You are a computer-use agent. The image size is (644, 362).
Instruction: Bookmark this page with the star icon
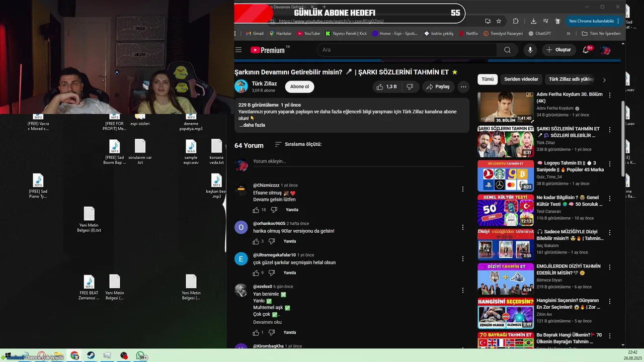(x=499, y=21)
